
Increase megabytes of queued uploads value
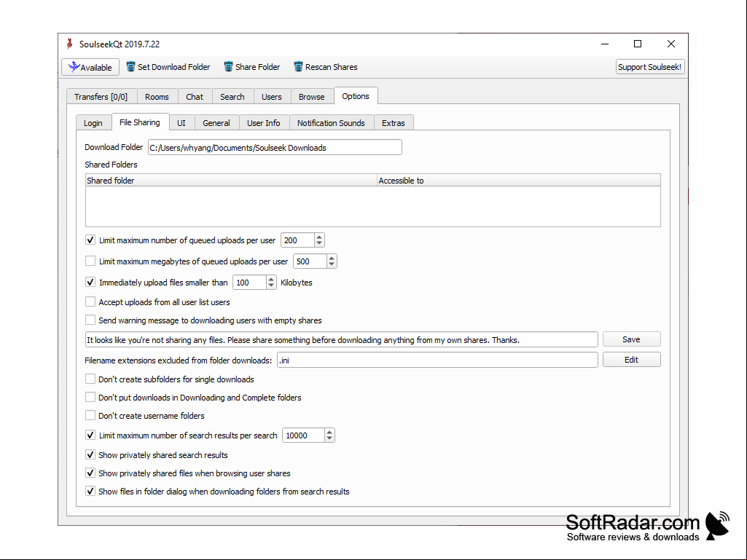(x=332, y=258)
